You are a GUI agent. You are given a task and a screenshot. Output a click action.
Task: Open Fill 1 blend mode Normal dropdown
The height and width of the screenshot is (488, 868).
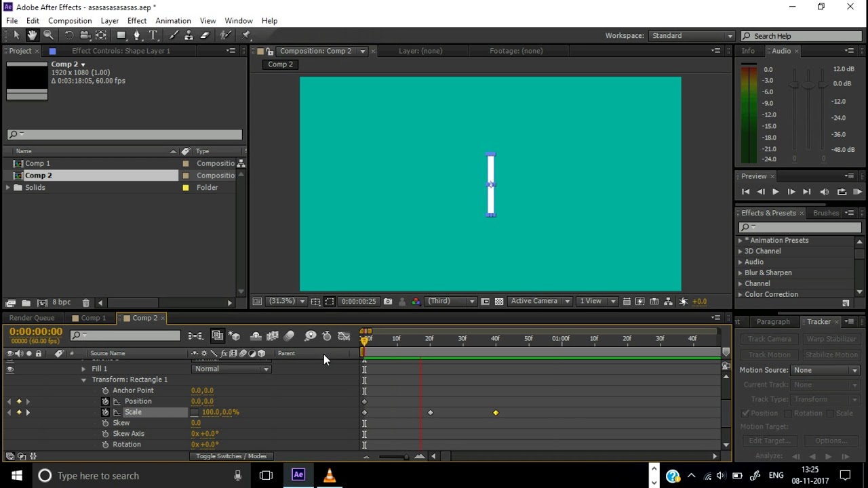[232, 369]
